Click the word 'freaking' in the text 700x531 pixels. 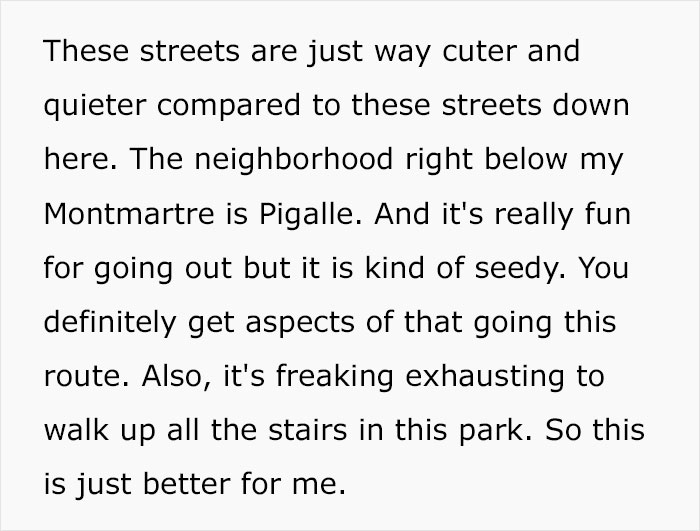[x=335, y=376]
